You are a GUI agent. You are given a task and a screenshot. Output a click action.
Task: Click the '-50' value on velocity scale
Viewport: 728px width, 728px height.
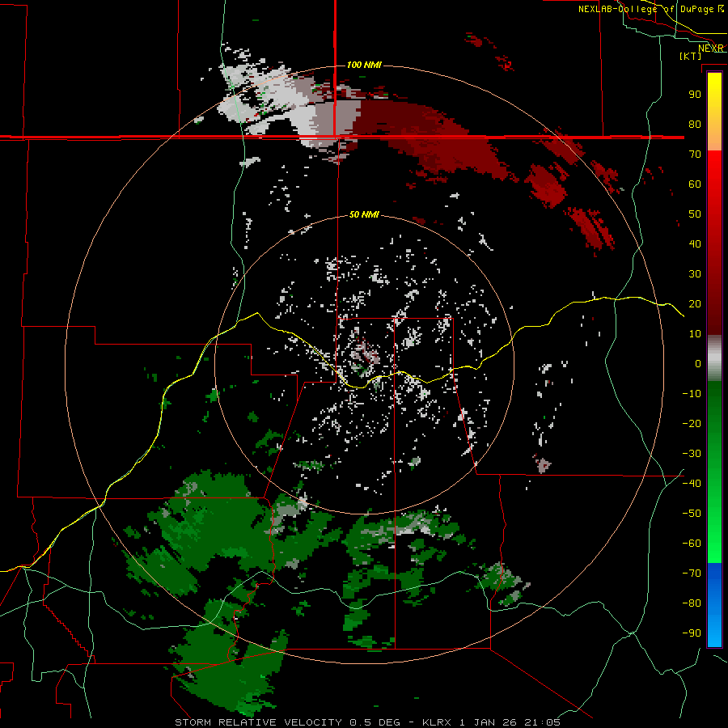pyautogui.click(x=692, y=514)
